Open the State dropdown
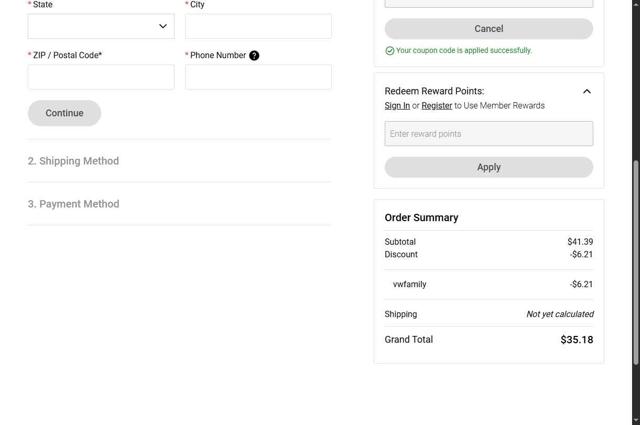640x425 pixels. (101, 26)
